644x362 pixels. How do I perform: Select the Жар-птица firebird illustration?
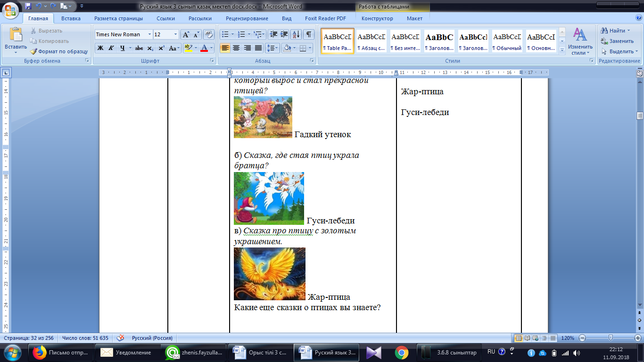[x=270, y=274]
